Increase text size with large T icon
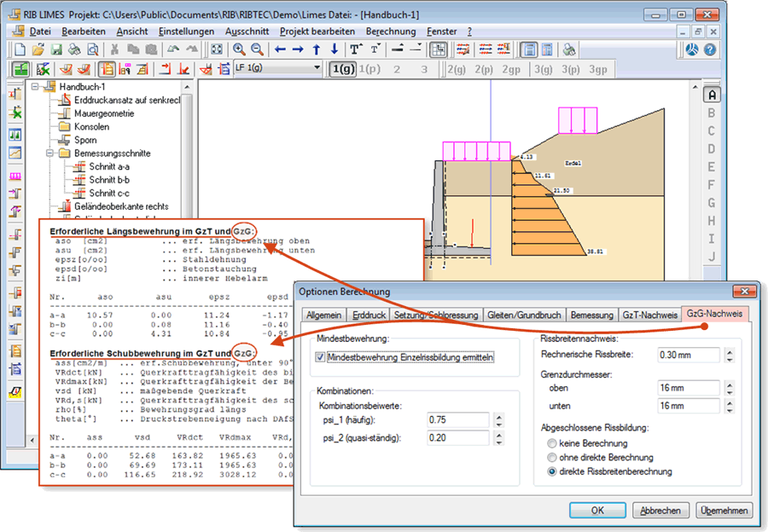Screen dimensions: 768x532 coord(356,49)
